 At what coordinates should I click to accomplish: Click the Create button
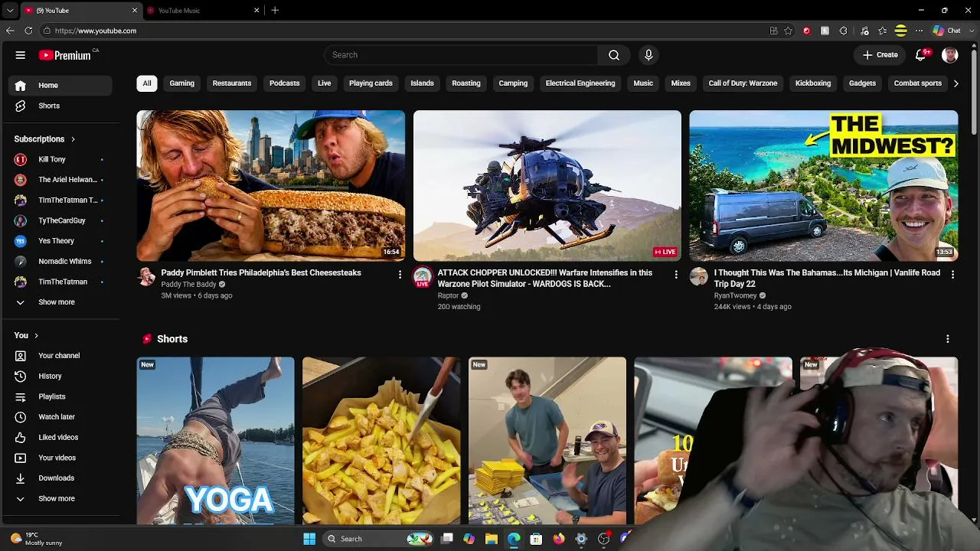coord(880,55)
